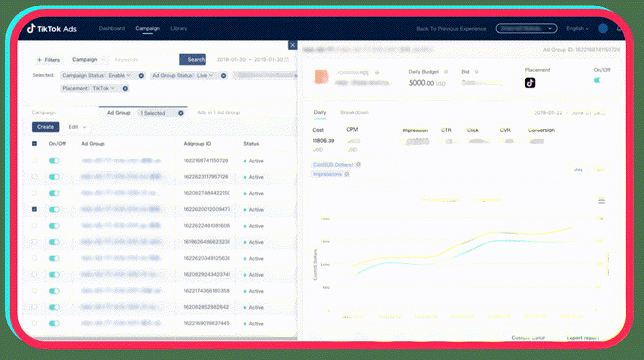The image size is (644, 360).
Task: Click the Adgroup ID column header
Action: point(197,144)
